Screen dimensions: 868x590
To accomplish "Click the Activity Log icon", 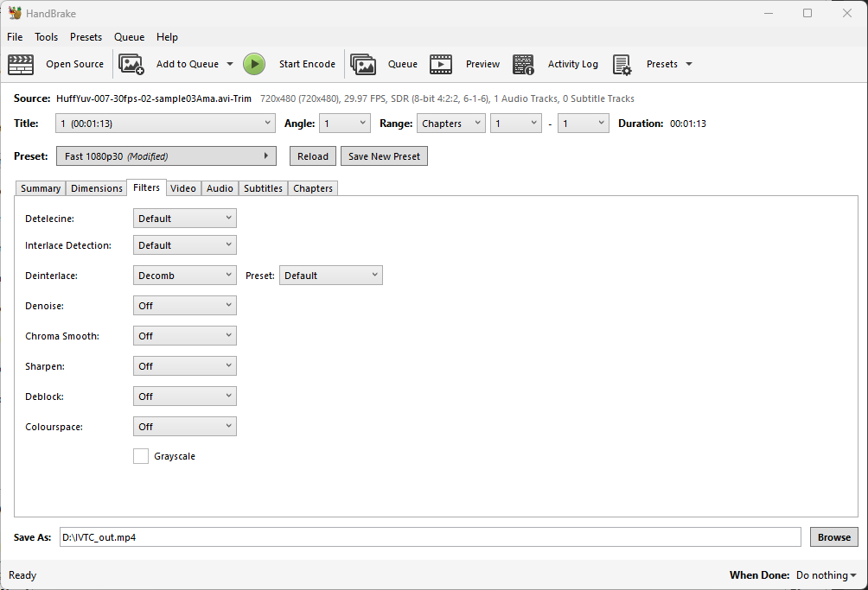I will point(523,64).
